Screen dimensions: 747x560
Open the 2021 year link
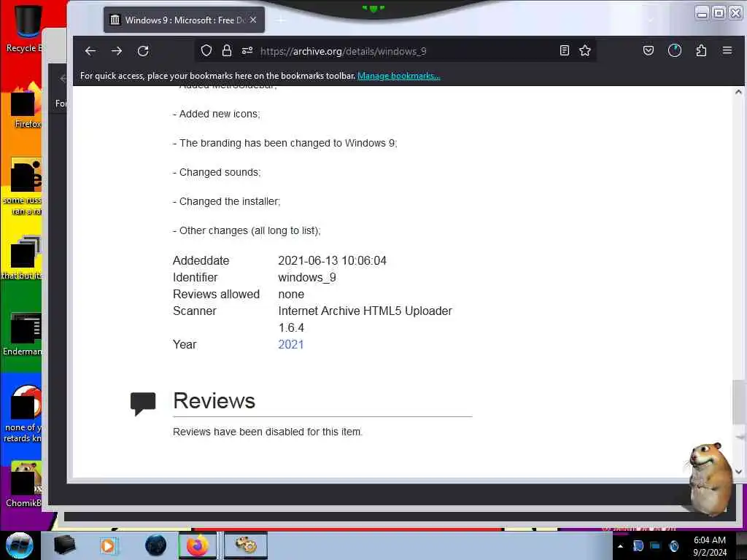290,344
